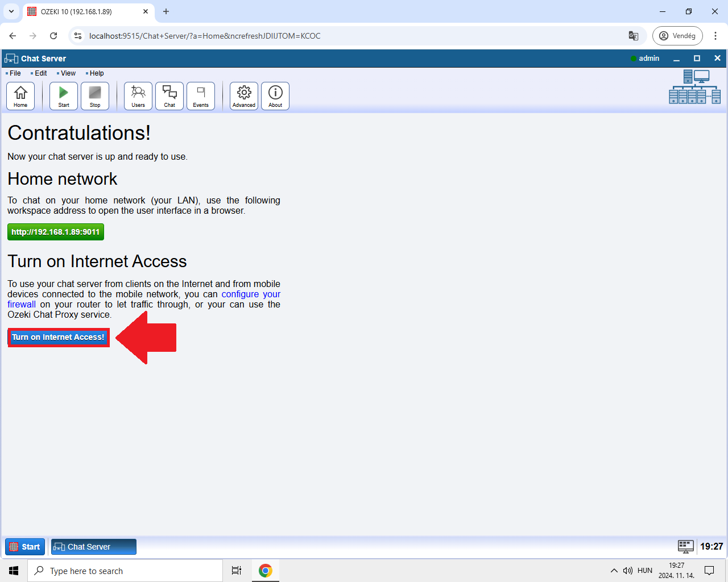Click the Vendég profile button
728x582 pixels.
coord(677,36)
